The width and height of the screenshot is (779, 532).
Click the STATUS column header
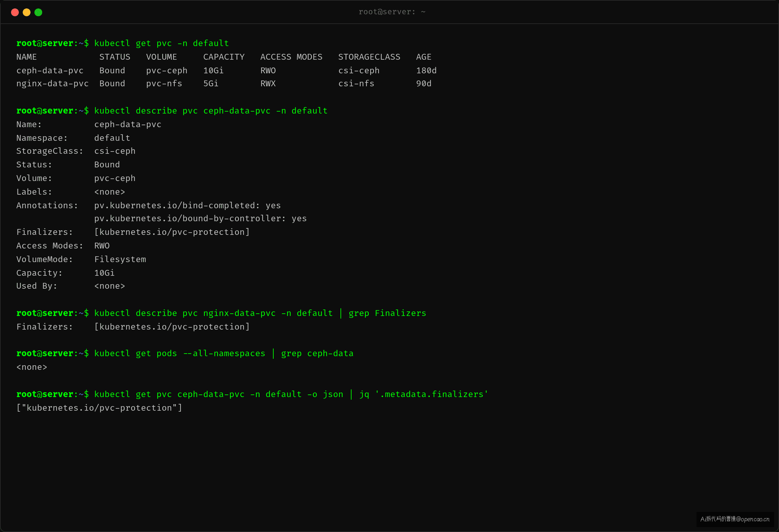click(115, 57)
